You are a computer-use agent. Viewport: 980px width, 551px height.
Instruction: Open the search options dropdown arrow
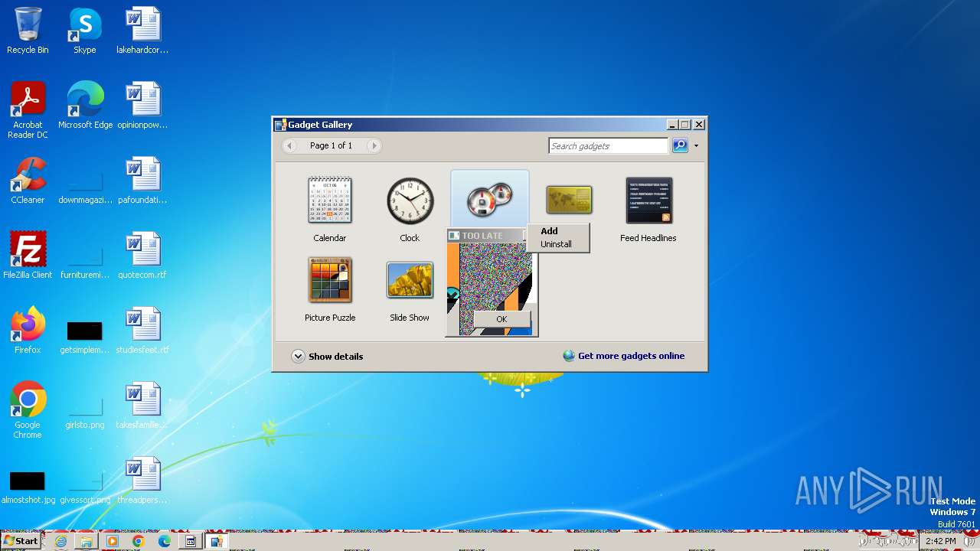point(696,145)
